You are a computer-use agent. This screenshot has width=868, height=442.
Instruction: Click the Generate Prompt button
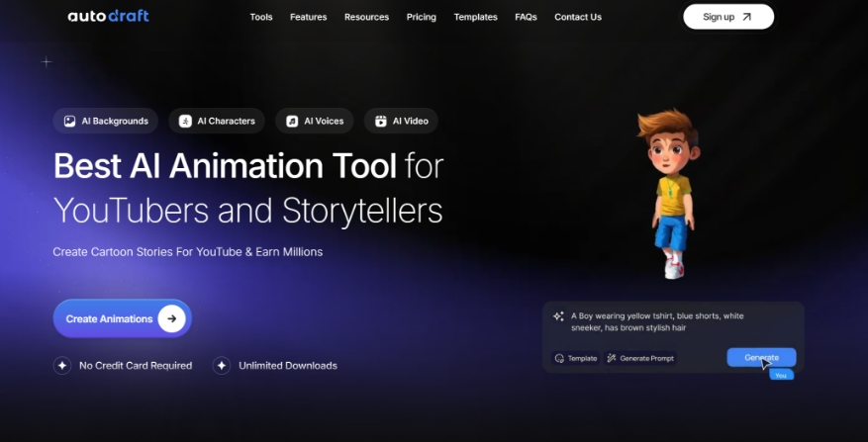[x=640, y=359]
